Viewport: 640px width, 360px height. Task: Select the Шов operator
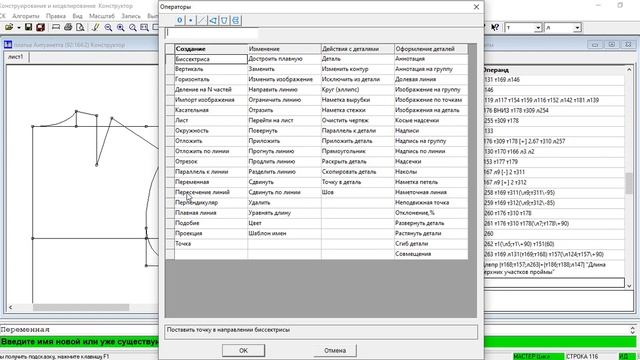(358, 192)
